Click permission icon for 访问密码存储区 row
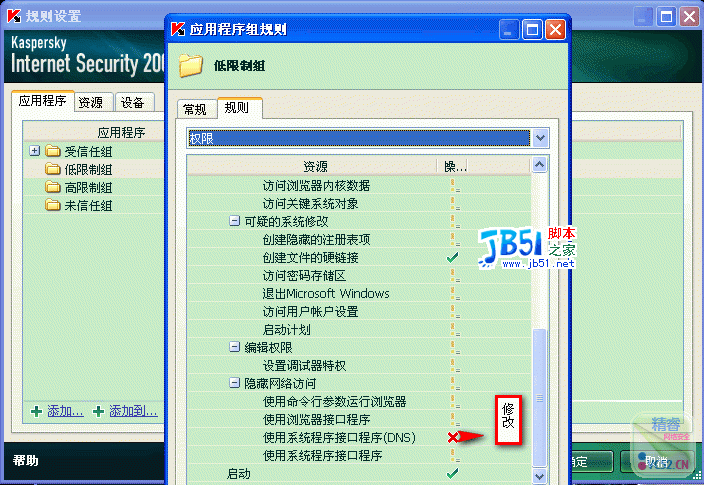The width and height of the screenshot is (704, 485). pyautogui.click(x=455, y=275)
